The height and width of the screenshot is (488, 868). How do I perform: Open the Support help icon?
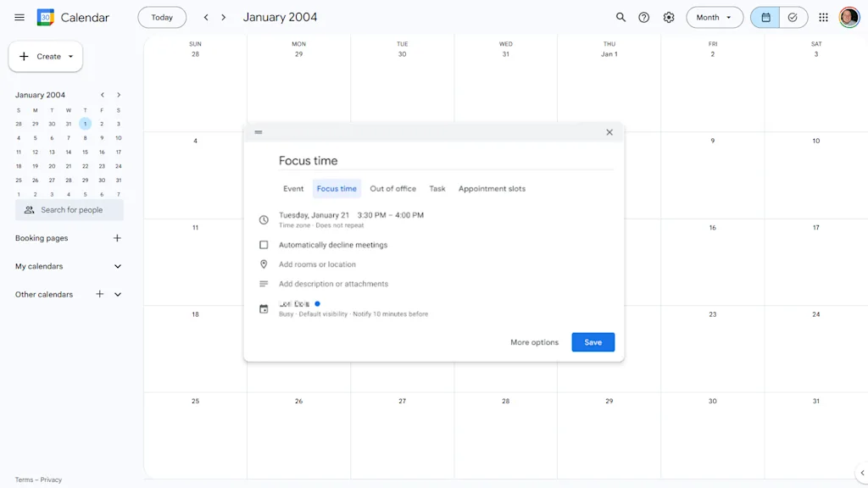pos(644,17)
